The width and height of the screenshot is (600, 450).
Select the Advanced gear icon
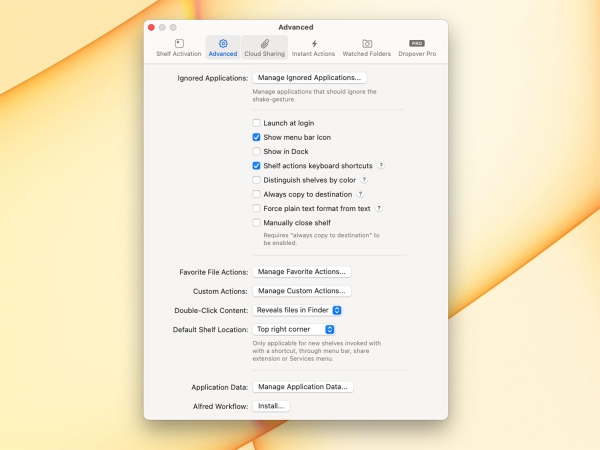click(x=223, y=44)
